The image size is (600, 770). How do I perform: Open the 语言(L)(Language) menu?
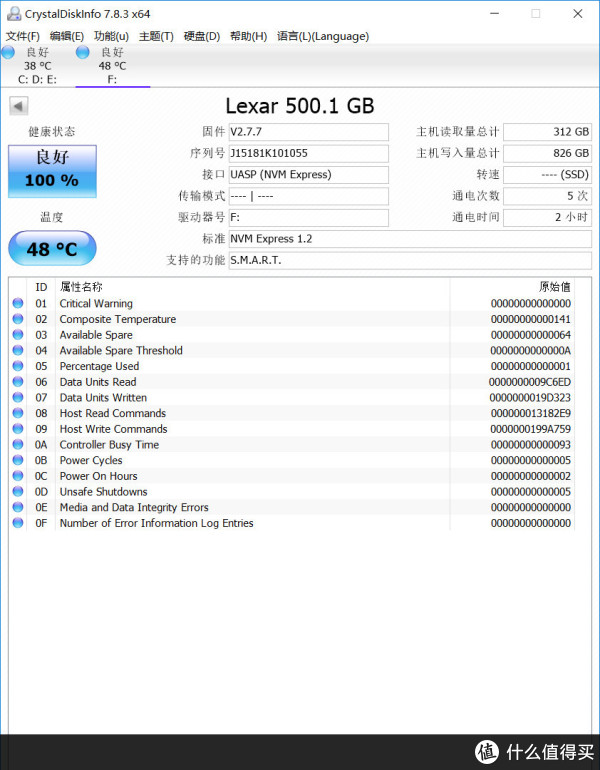coord(323,36)
